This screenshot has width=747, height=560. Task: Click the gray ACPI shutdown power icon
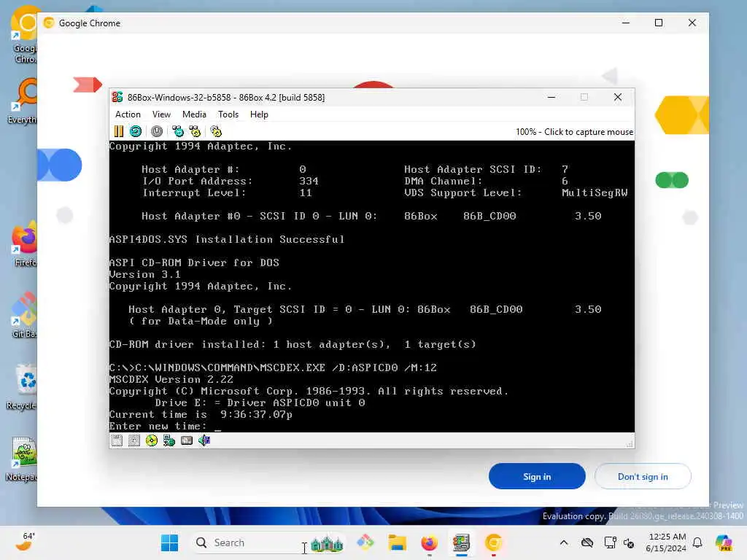[x=157, y=131]
